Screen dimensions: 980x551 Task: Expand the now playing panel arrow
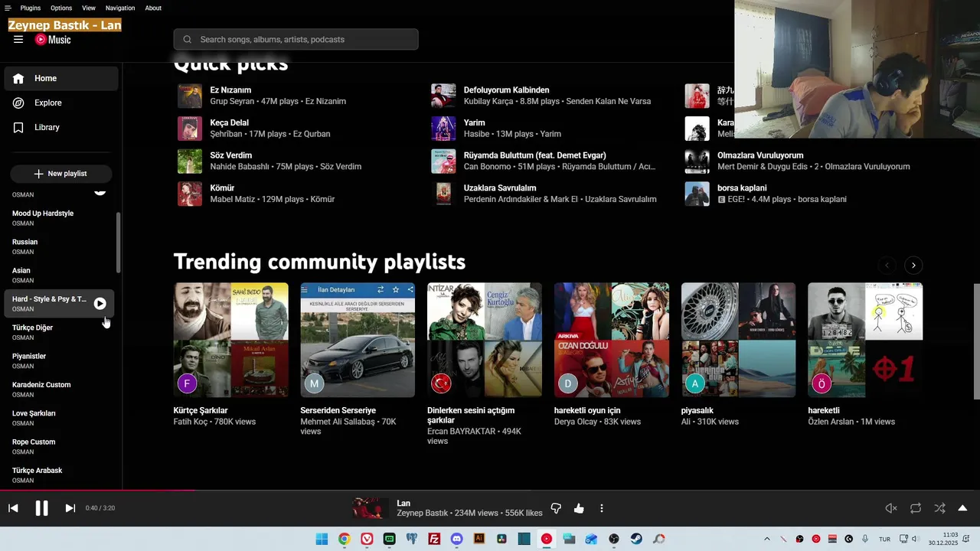coord(962,508)
